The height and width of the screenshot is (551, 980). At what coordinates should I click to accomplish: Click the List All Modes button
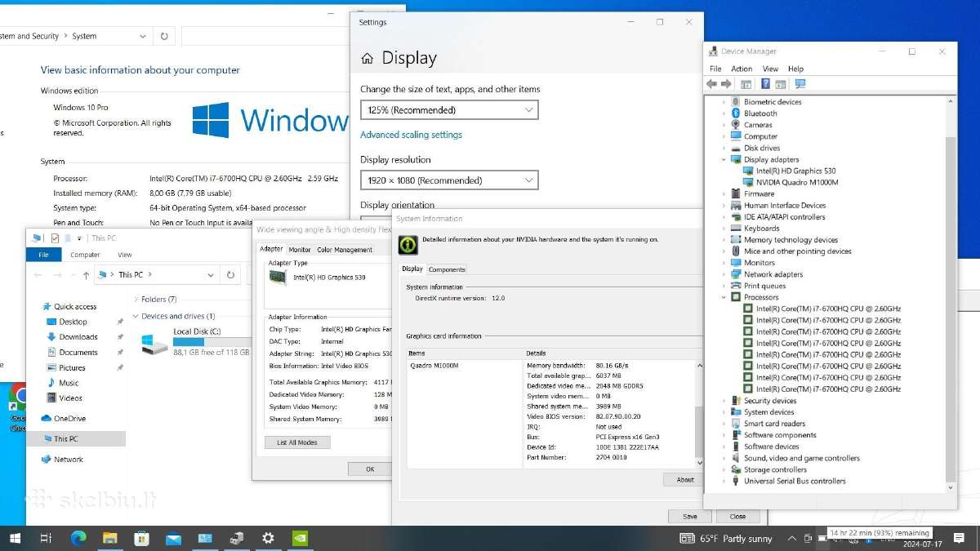297,442
